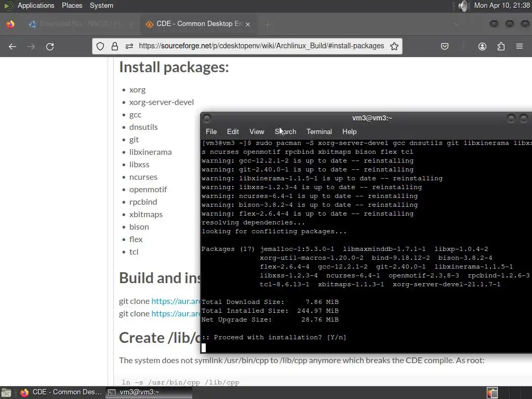
Task: Click the tcl list item
Action: click(x=134, y=252)
